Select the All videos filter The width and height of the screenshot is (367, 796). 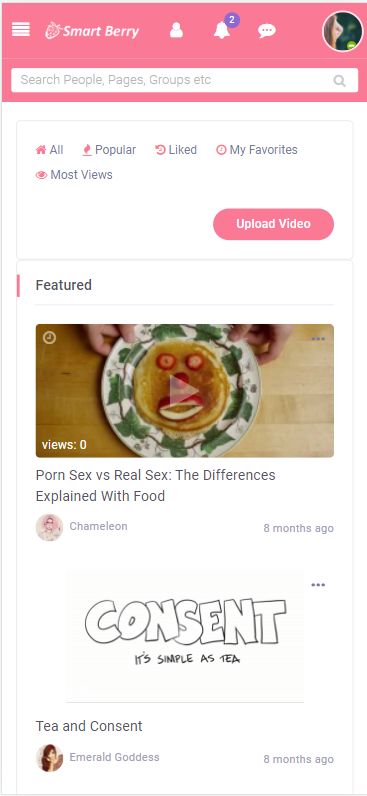[x=49, y=150]
